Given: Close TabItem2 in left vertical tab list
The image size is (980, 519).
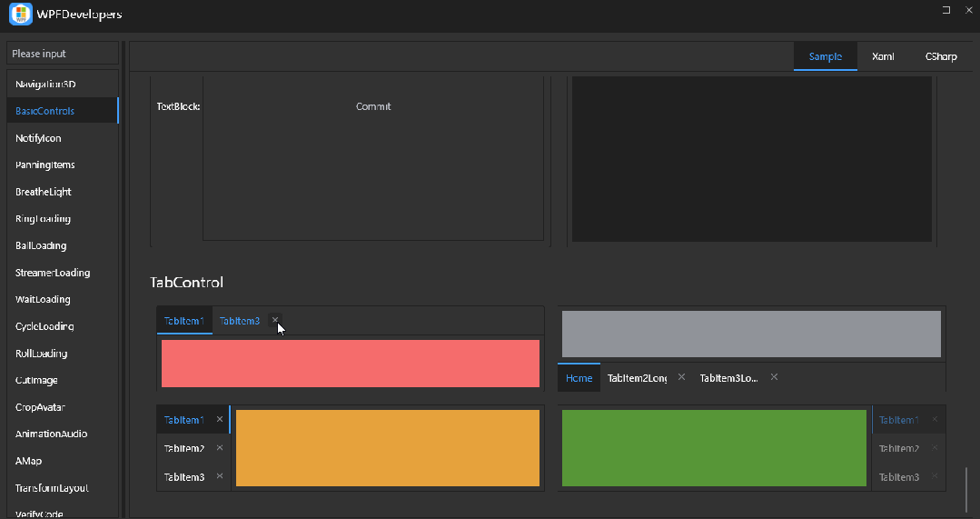Looking at the screenshot, I should click(220, 448).
